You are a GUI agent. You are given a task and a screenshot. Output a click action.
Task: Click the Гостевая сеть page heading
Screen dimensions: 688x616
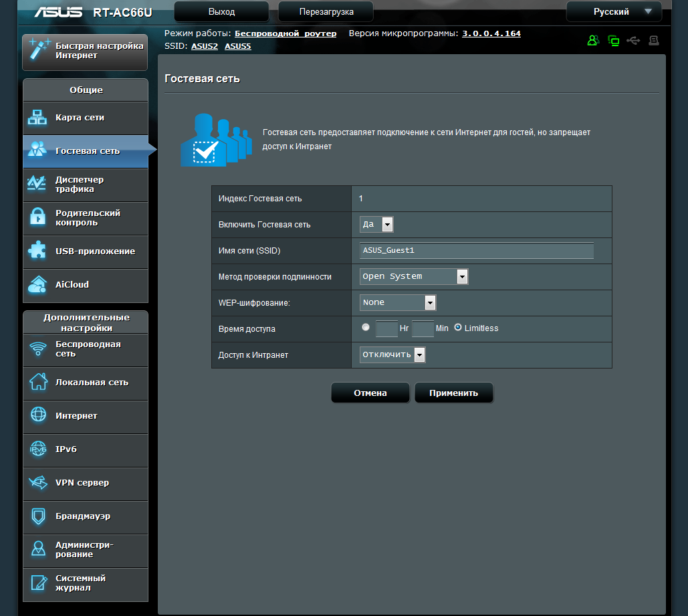[x=202, y=79]
